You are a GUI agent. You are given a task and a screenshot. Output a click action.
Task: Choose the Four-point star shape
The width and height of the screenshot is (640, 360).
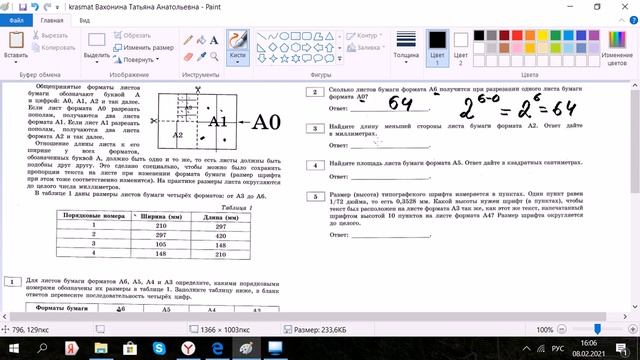pyautogui.click(x=273, y=58)
